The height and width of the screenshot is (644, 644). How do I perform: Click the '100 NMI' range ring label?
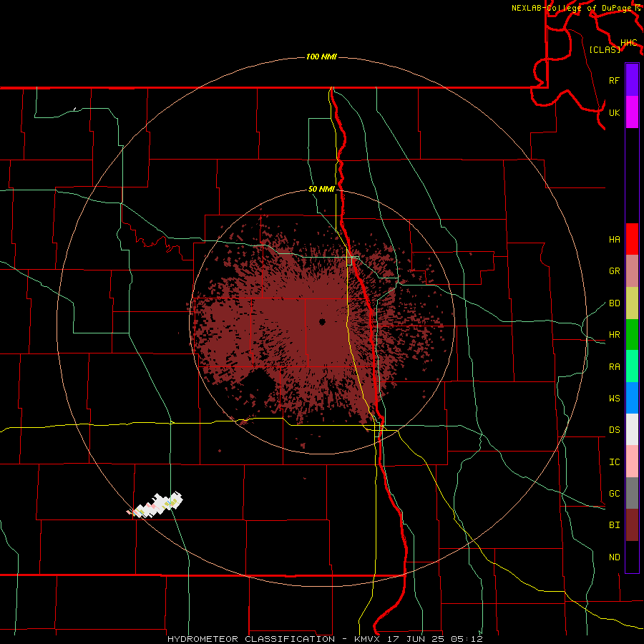[x=321, y=57]
